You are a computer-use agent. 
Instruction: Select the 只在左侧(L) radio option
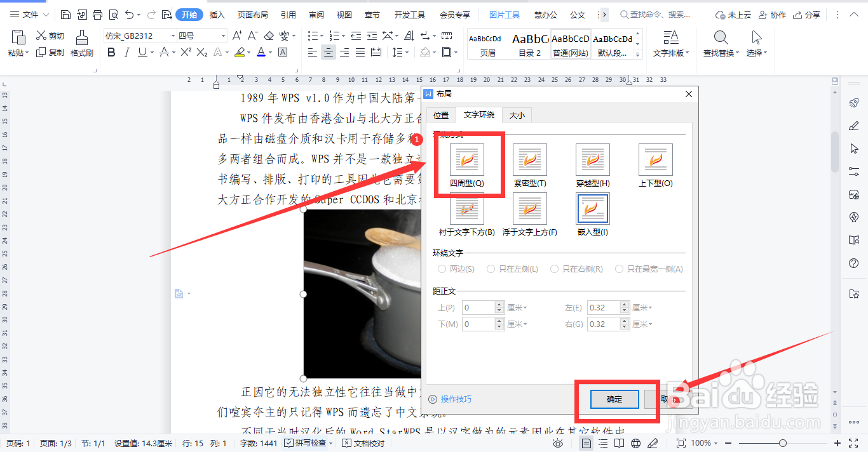point(491,269)
